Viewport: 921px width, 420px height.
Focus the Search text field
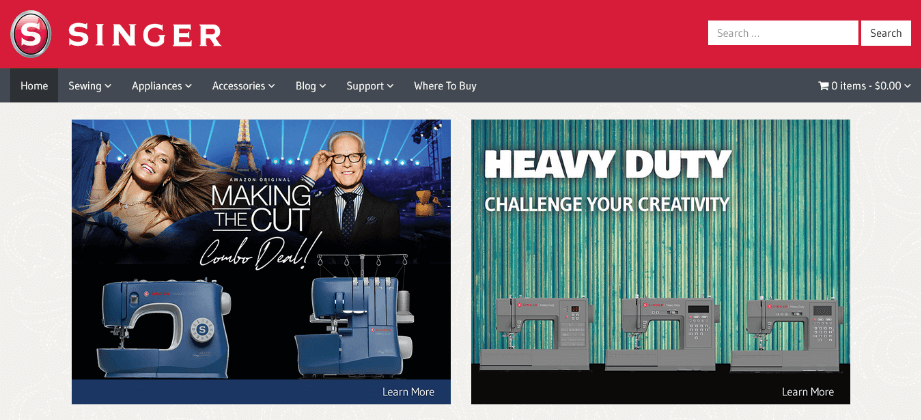tap(783, 33)
